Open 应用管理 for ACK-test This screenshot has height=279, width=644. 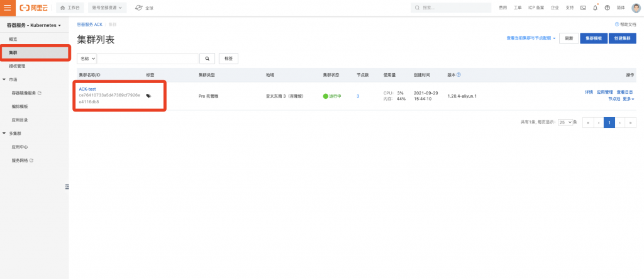click(x=604, y=92)
